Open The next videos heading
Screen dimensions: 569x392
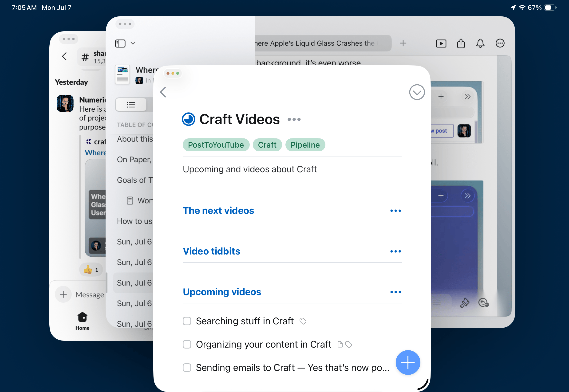point(218,211)
